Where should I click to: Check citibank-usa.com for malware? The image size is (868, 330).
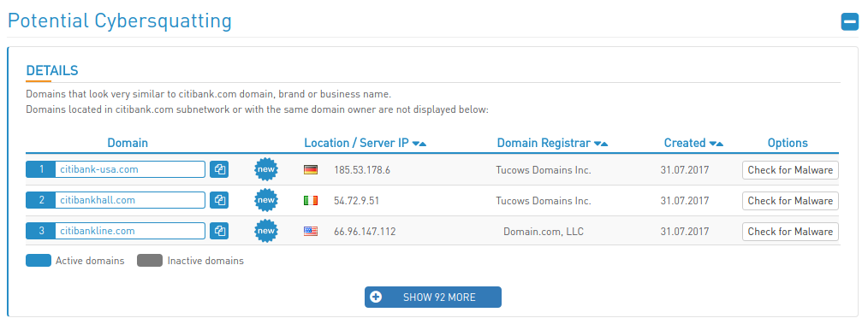(x=790, y=170)
